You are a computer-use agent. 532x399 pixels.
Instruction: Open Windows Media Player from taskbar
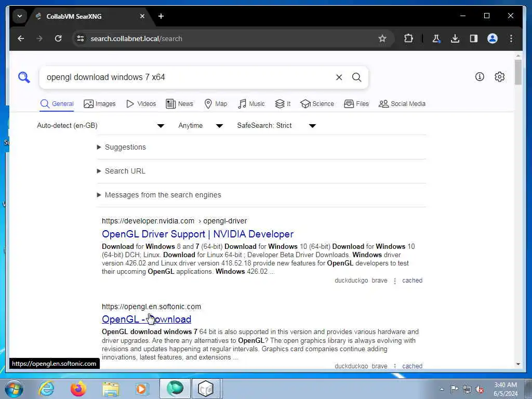(x=142, y=389)
